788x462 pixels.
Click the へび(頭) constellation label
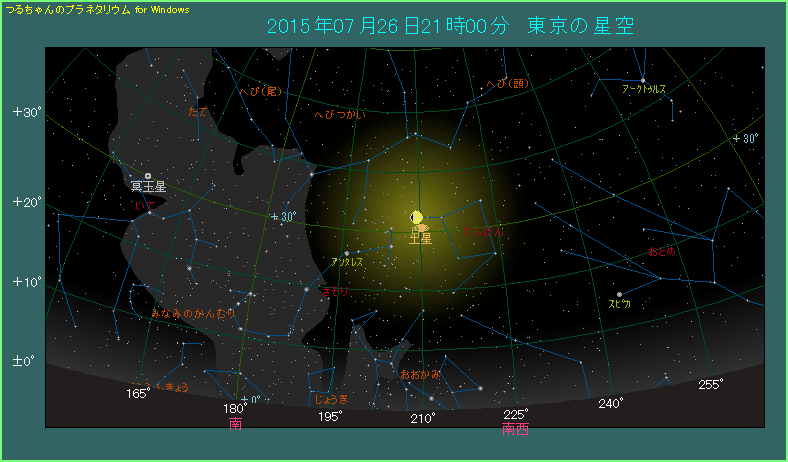point(508,84)
